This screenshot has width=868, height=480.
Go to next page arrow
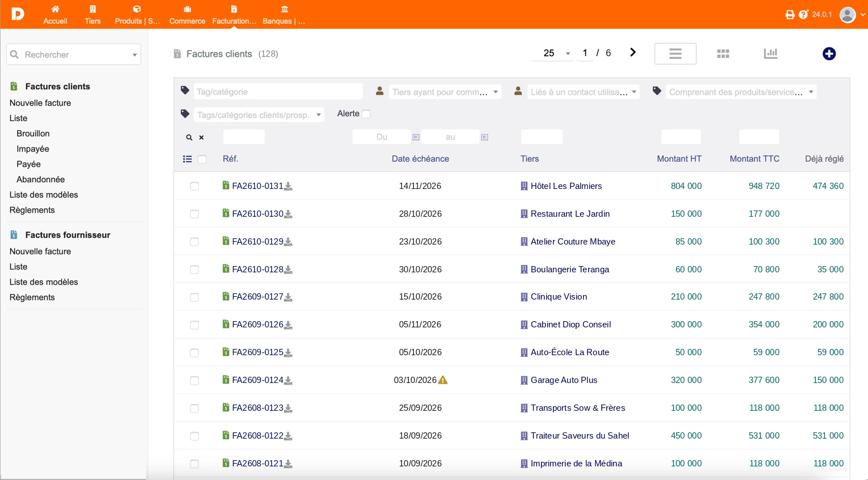click(x=633, y=53)
